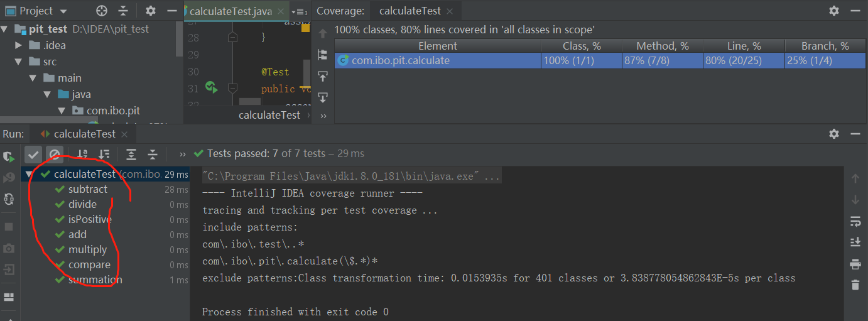Collapse all test results icon

(153, 154)
